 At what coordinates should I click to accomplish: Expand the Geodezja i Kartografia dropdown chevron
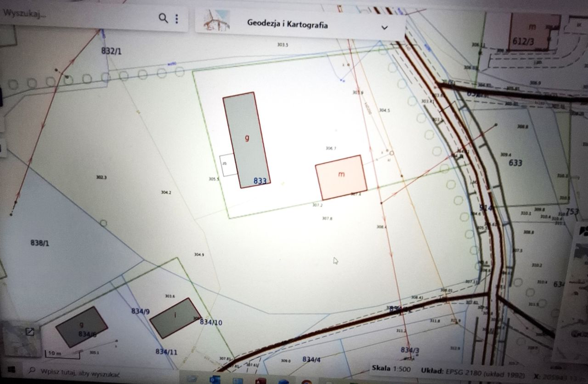385,28
